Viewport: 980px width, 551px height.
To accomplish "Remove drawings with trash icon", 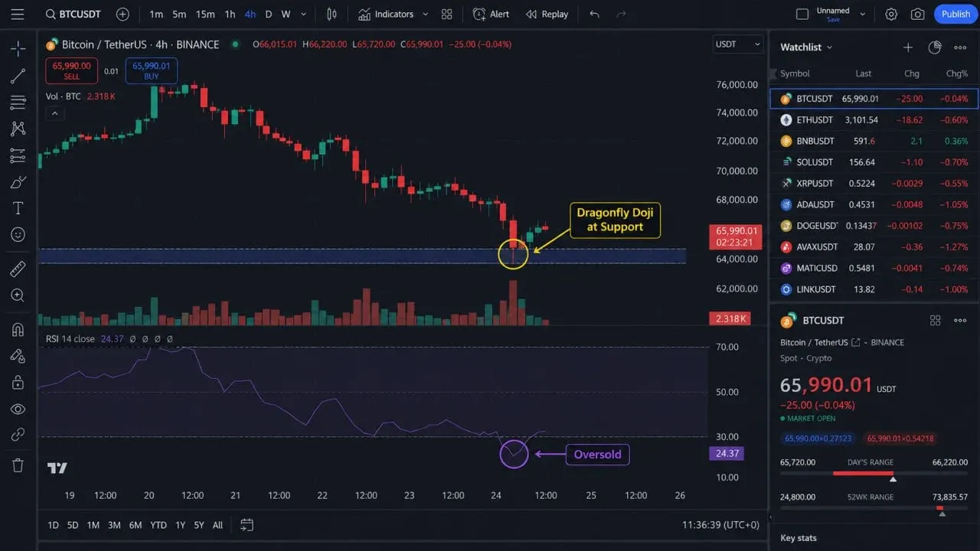I will click(x=18, y=465).
